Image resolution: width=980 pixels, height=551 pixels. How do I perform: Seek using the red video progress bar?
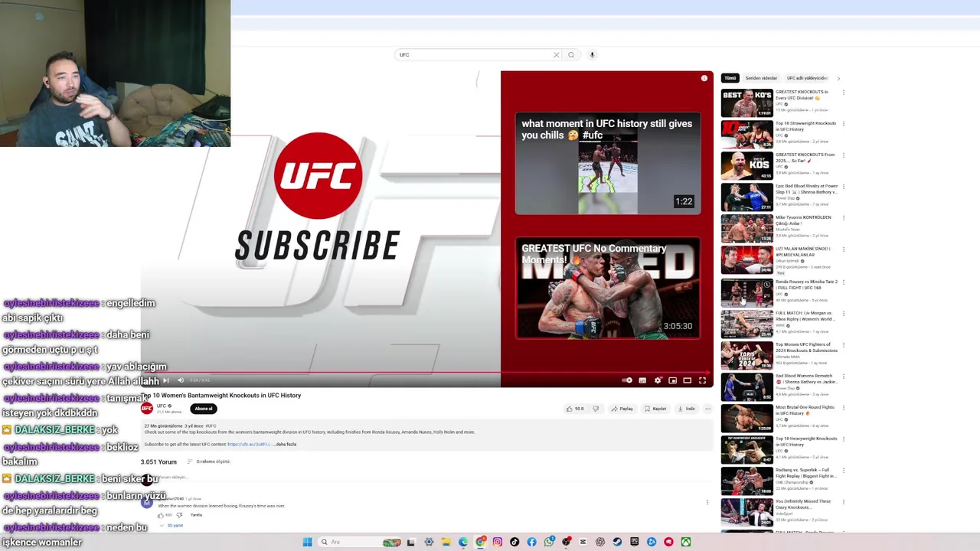point(427,373)
